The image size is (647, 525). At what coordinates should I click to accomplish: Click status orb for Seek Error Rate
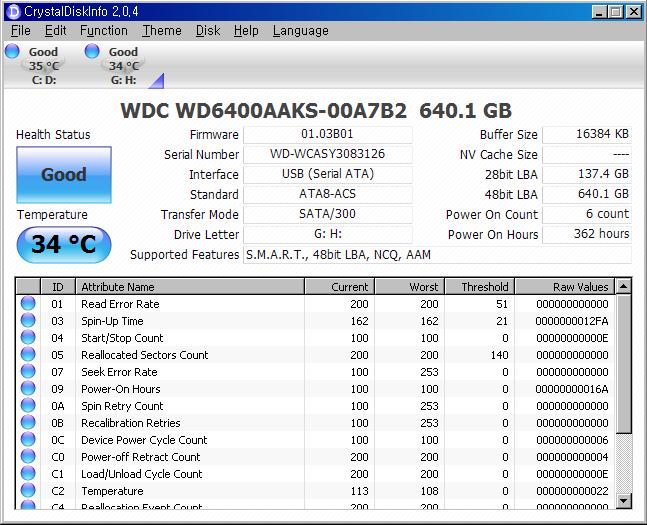click(x=28, y=371)
